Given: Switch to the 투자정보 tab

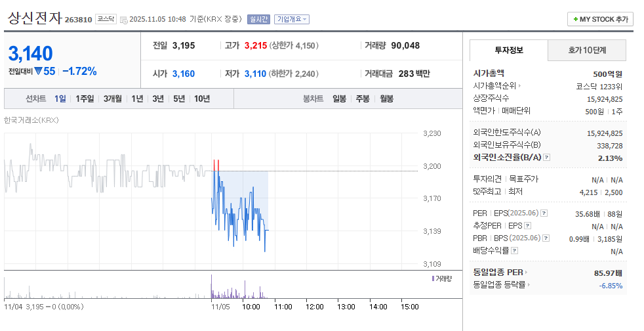Looking at the screenshot, I should point(509,50).
